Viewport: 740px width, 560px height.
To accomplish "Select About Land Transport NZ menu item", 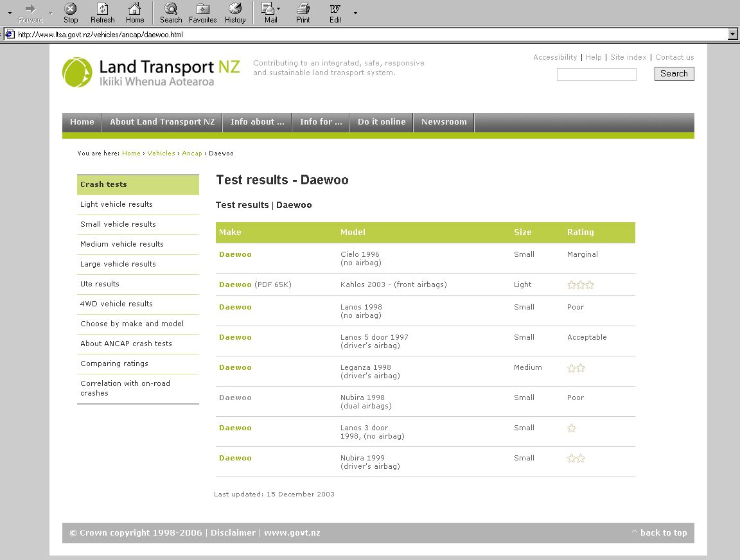I will pos(163,122).
